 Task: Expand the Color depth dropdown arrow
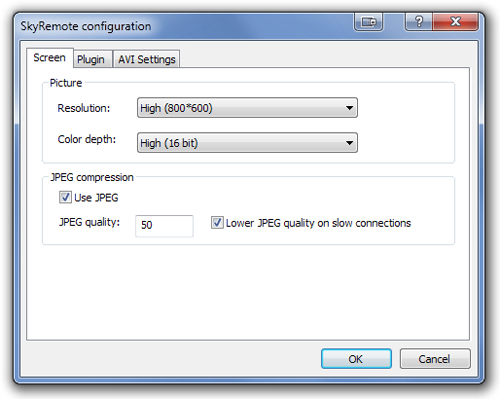(349, 143)
